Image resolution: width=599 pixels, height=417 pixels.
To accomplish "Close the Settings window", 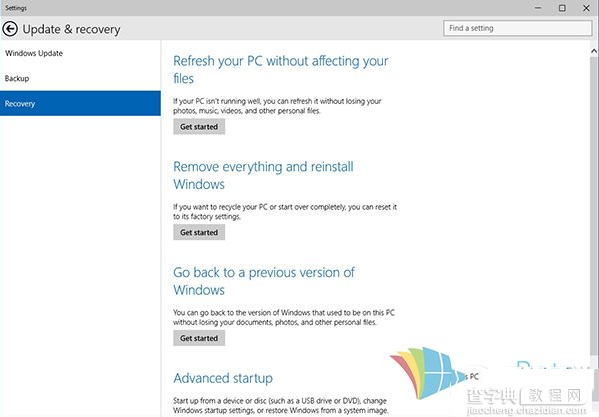I will pos(586,8).
